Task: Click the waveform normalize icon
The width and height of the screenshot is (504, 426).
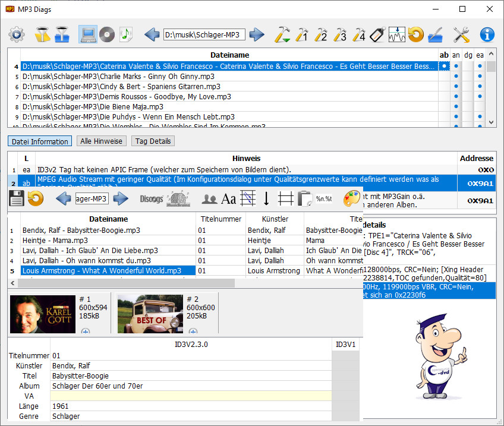Action: click(x=397, y=34)
